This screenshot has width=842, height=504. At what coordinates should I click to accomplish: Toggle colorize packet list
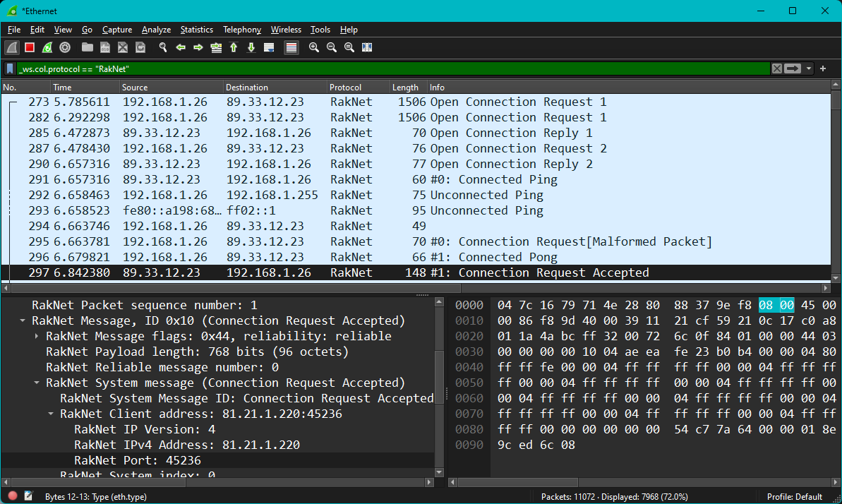pos(291,47)
